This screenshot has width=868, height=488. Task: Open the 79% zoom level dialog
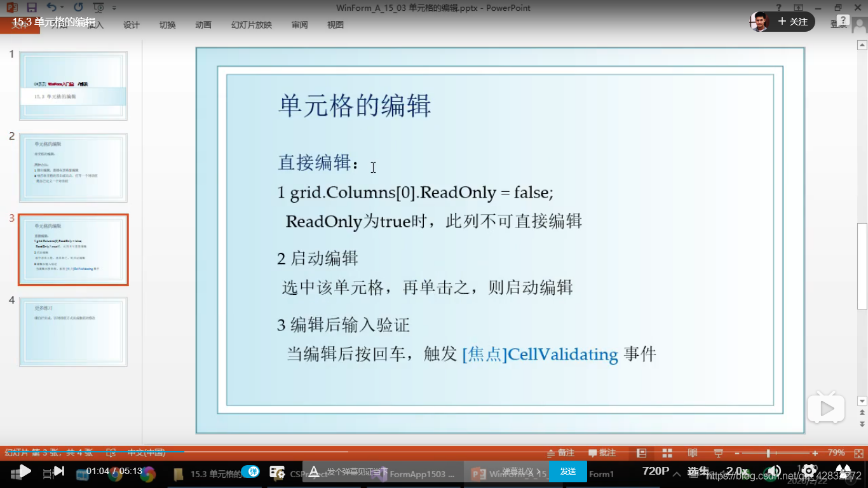pyautogui.click(x=836, y=453)
